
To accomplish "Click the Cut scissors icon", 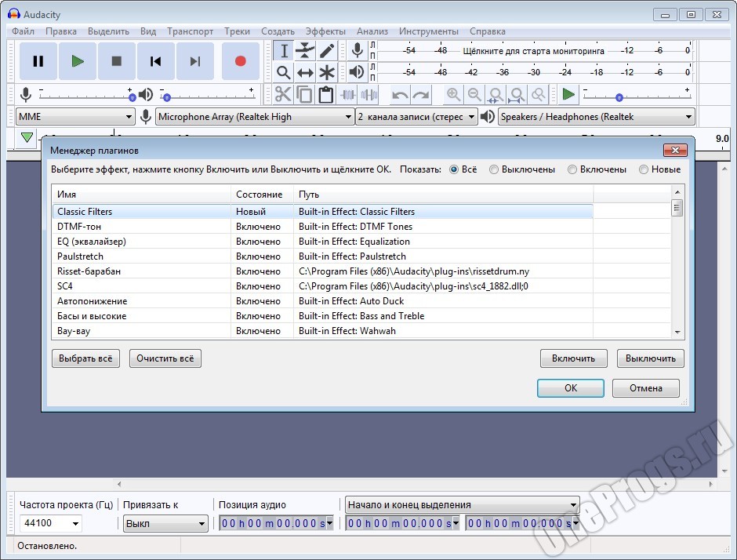I will 283,95.
